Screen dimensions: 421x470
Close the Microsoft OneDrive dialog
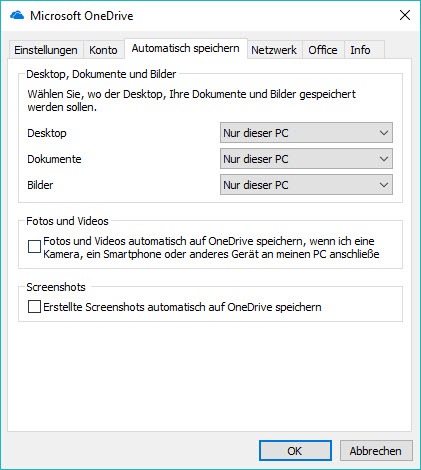(405, 15)
